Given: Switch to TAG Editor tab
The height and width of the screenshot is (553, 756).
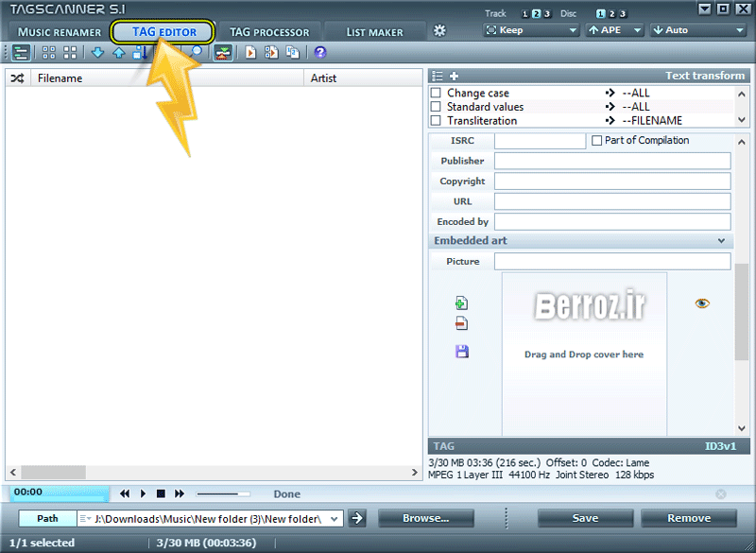Looking at the screenshot, I should (x=163, y=32).
